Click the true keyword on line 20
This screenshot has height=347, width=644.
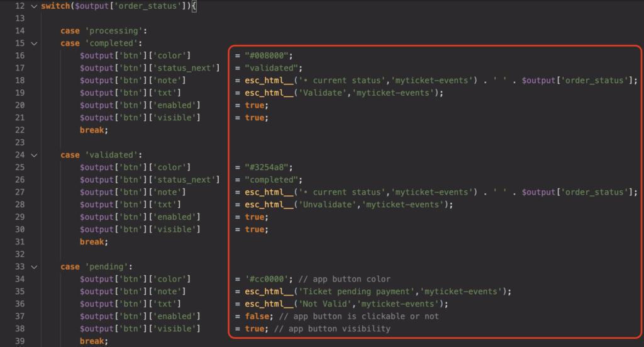[x=255, y=105]
